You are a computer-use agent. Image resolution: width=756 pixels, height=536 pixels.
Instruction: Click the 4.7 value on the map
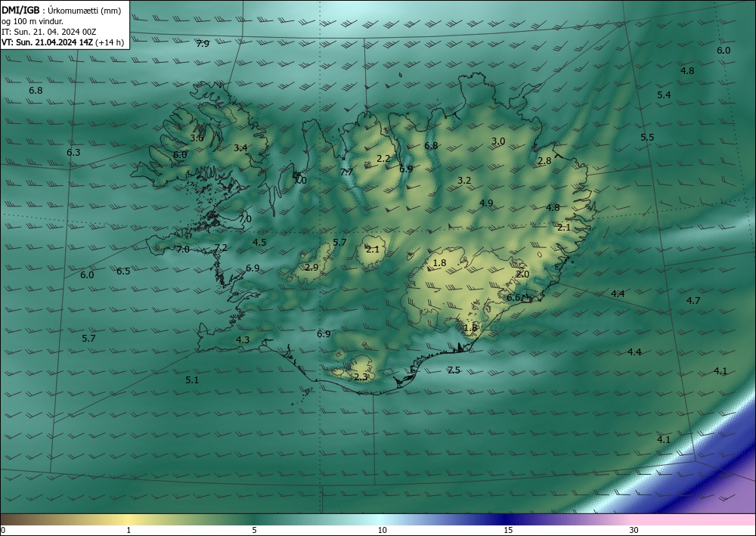(x=693, y=300)
